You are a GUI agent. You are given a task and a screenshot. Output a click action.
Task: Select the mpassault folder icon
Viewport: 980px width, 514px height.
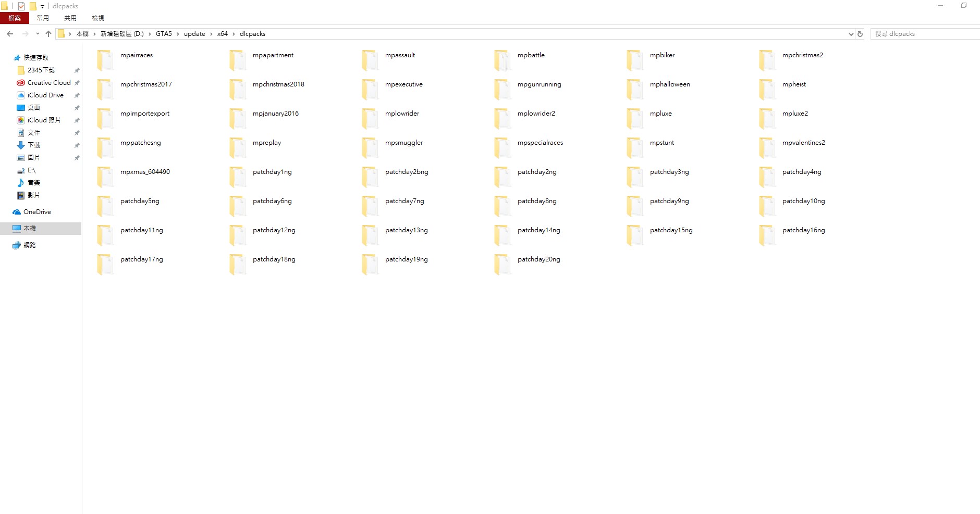[370, 60]
